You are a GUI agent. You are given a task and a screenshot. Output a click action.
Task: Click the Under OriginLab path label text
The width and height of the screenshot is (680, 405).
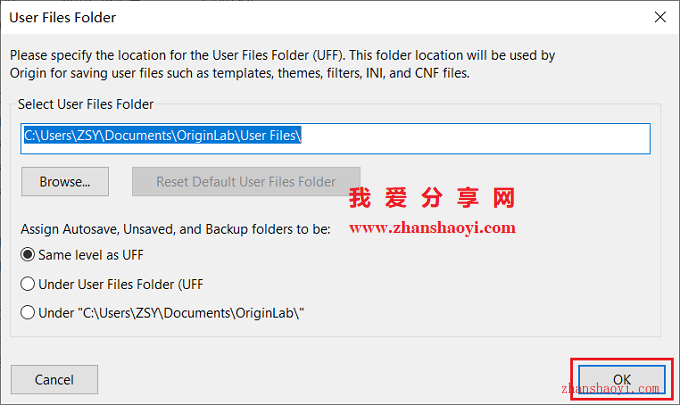point(171,313)
